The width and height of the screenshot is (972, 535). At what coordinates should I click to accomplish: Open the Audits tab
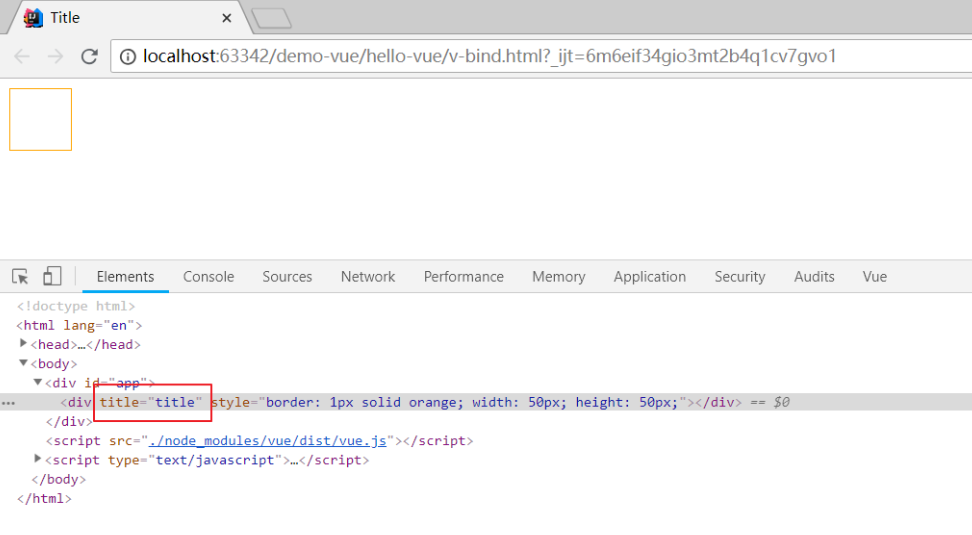coord(814,276)
